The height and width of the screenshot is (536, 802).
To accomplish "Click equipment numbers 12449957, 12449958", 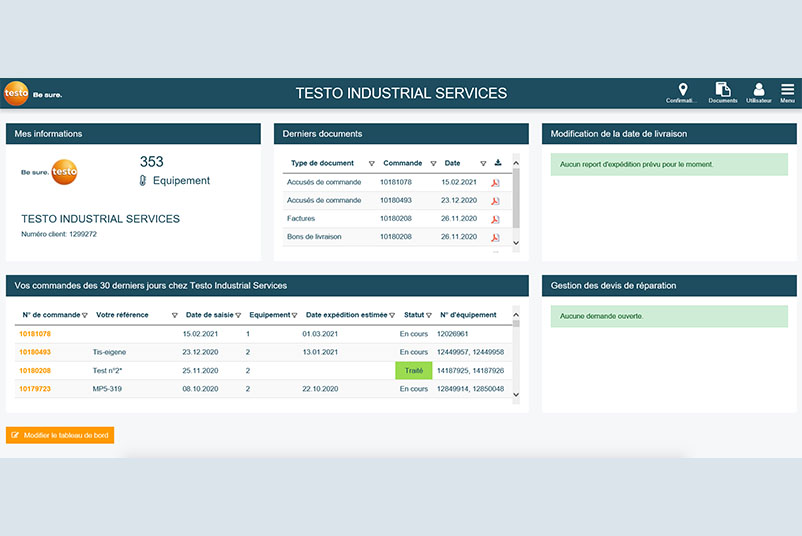I will [x=470, y=352].
